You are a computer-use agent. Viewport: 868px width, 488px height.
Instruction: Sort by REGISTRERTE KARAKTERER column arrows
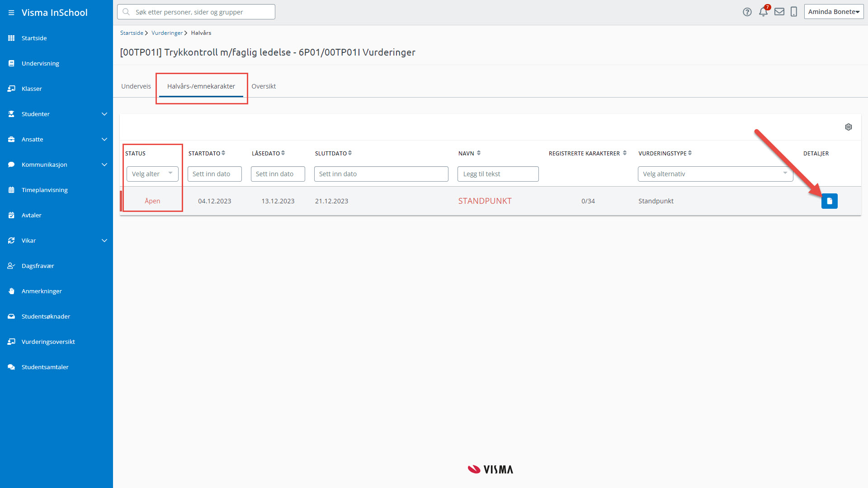pos(625,153)
